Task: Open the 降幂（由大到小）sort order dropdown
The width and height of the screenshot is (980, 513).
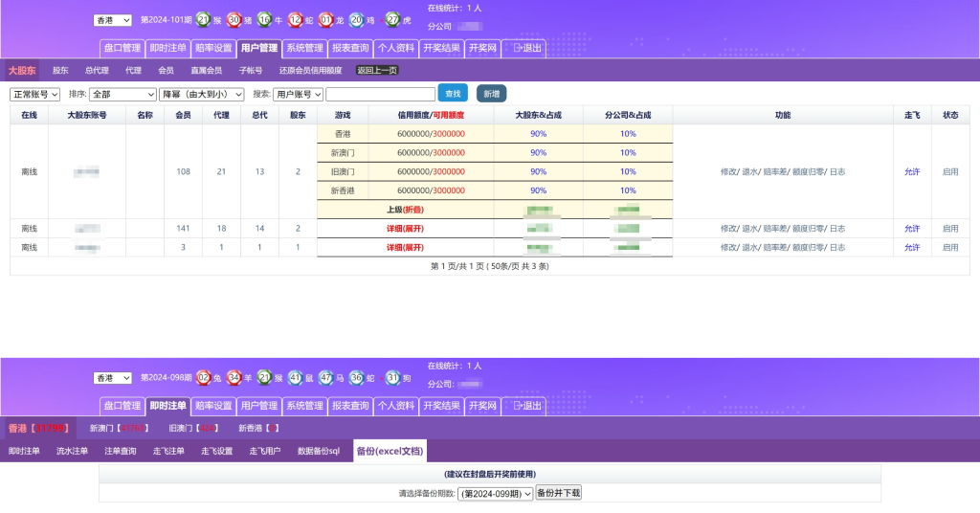Action: click(x=201, y=94)
